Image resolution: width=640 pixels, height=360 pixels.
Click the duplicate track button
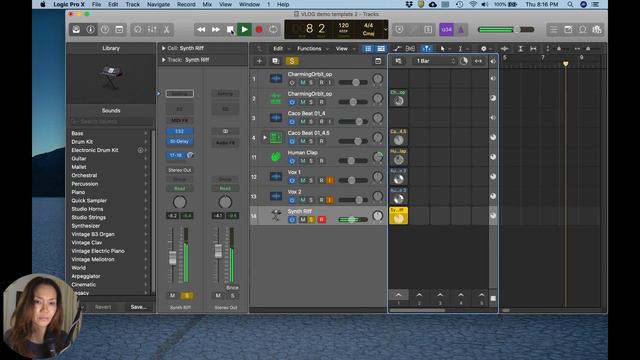coord(276,61)
